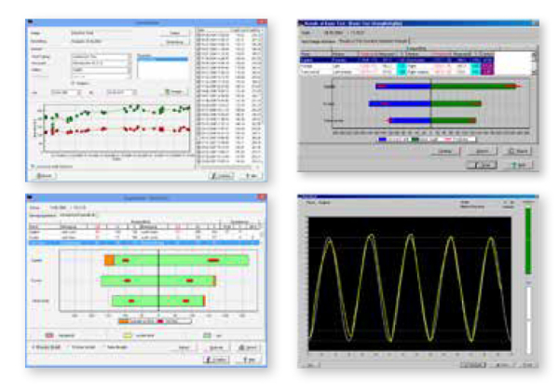Close the trend chart window
This screenshot has height=392, width=559.
[x=262, y=22]
